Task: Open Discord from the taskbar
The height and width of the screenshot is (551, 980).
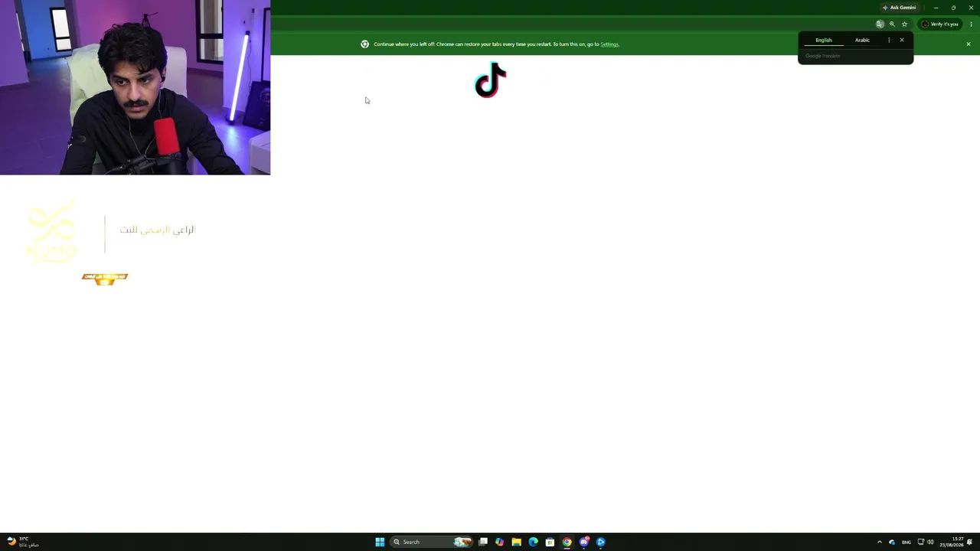Action: (584, 542)
